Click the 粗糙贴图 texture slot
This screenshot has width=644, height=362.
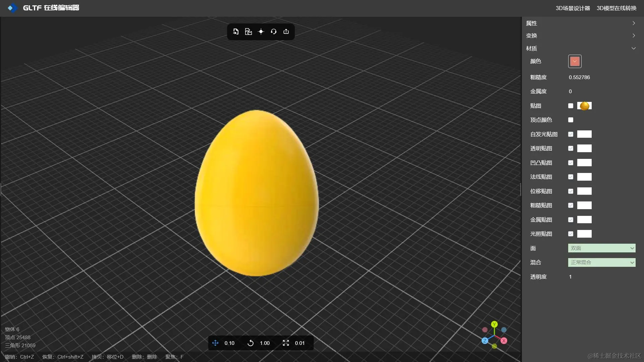coord(584,205)
